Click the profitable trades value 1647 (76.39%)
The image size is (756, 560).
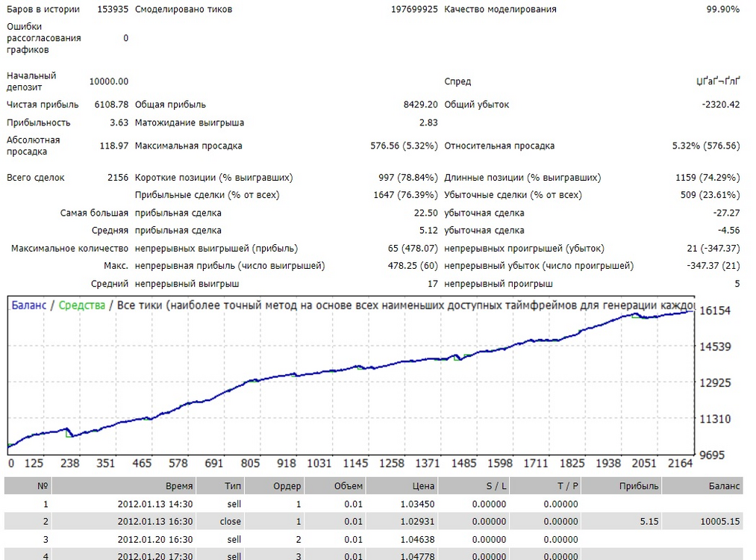coord(405,196)
